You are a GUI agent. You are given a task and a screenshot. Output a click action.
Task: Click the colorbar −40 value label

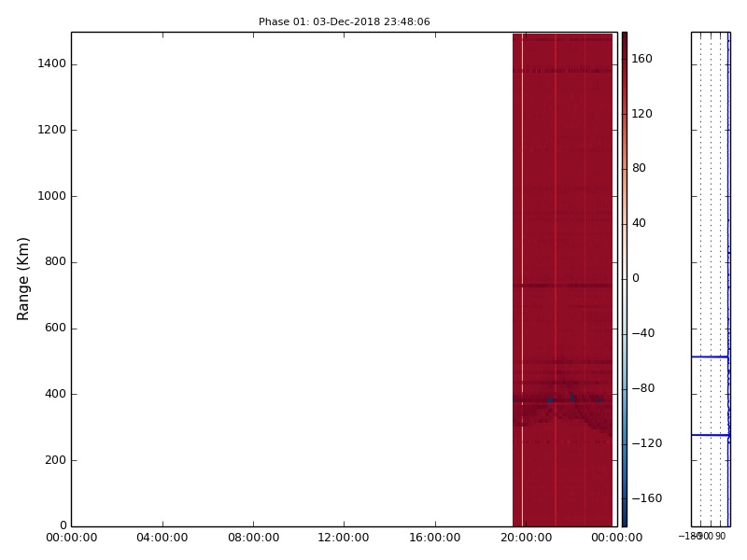pos(643,333)
